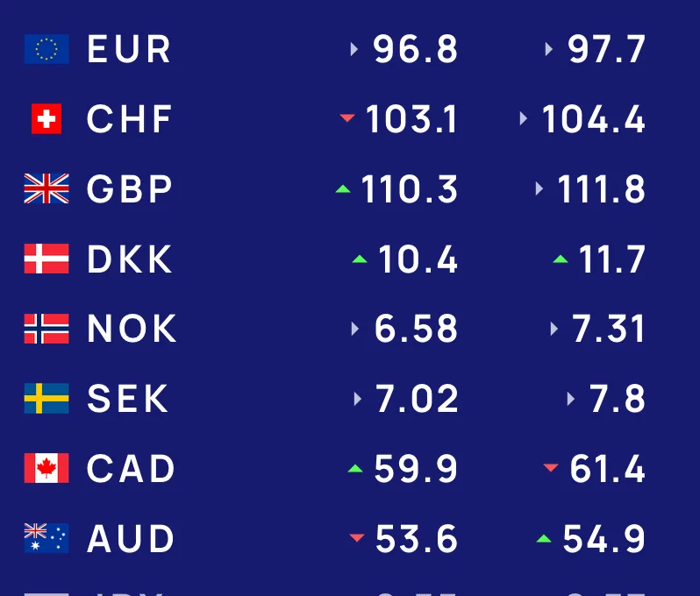Screen dimensions: 700x596
Task: Click the CHF rate value 104.4
Action: pyautogui.click(x=593, y=119)
